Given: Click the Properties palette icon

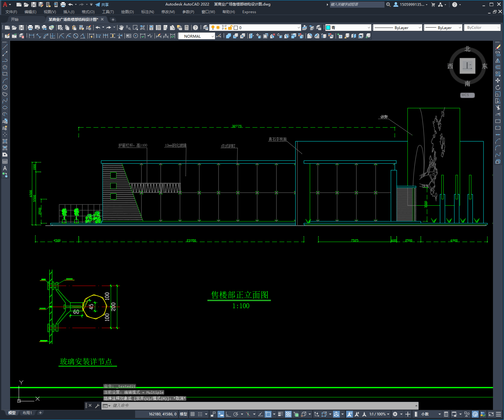Looking at the screenshot, I should [x=151, y=28].
